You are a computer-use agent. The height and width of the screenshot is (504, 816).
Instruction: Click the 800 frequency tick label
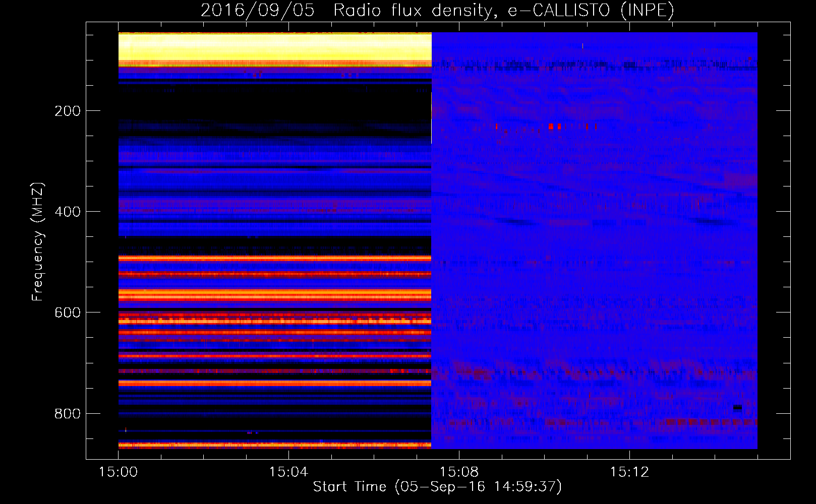coord(68,414)
